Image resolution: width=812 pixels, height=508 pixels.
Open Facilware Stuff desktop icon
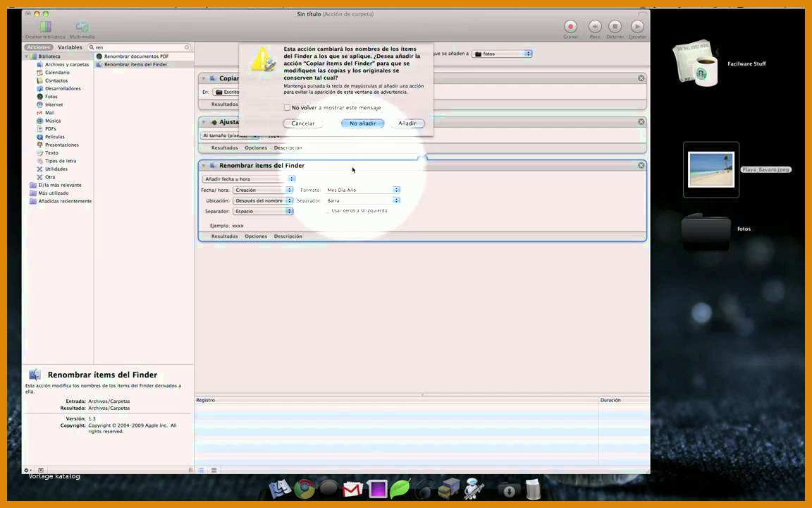click(697, 64)
